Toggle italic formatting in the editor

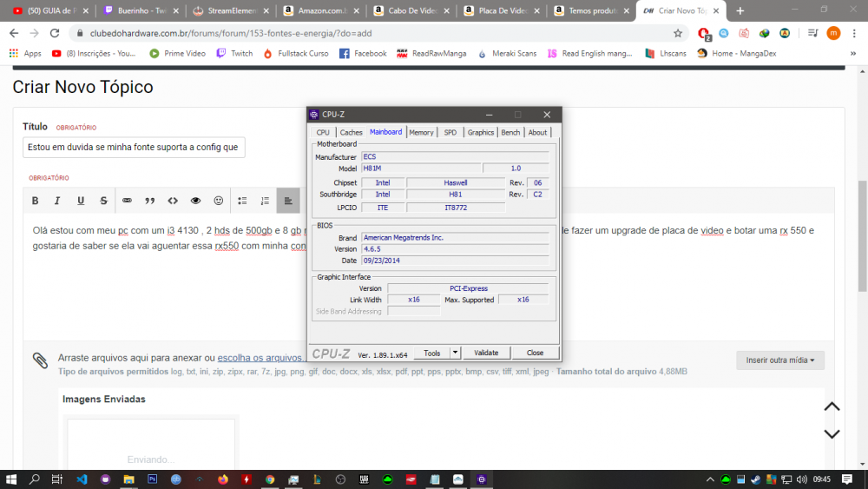57,201
